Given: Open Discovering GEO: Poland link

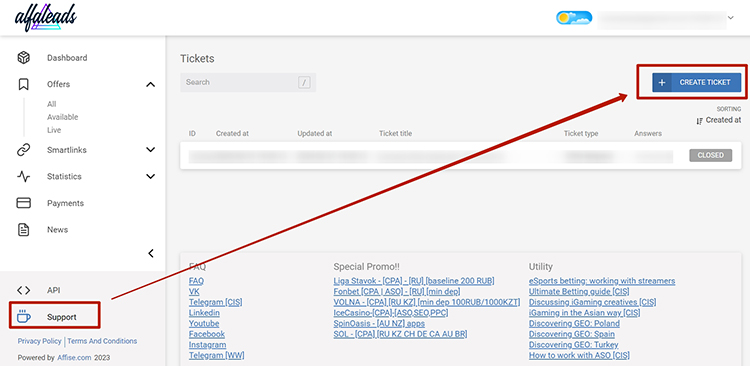Looking at the screenshot, I should pos(574,323).
